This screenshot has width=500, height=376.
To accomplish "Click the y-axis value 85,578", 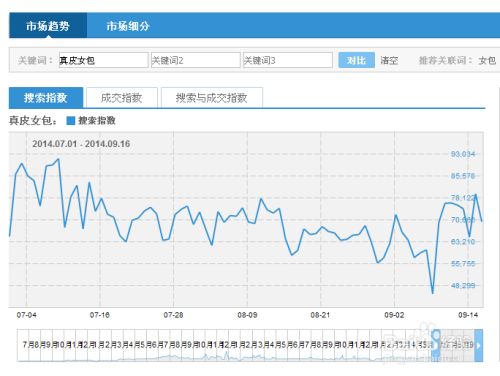I will (x=463, y=176).
